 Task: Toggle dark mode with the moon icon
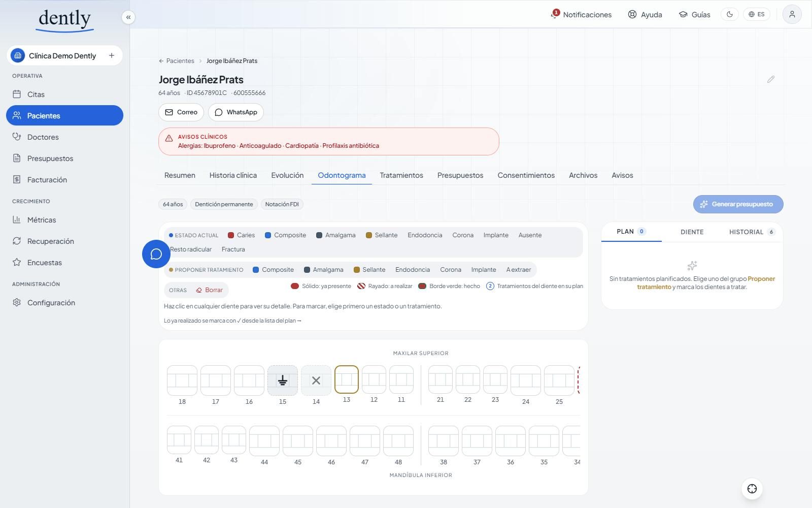[x=730, y=14]
